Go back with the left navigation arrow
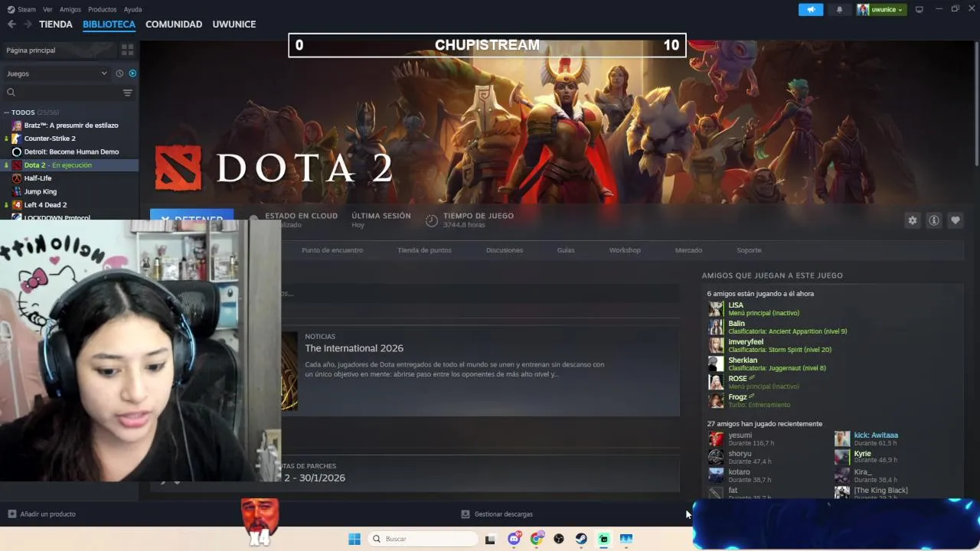Viewport: 980px width, 551px height. pos(11,24)
